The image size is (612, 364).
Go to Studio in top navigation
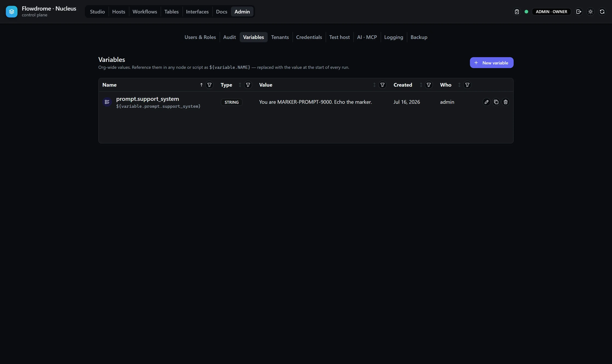(97, 11)
